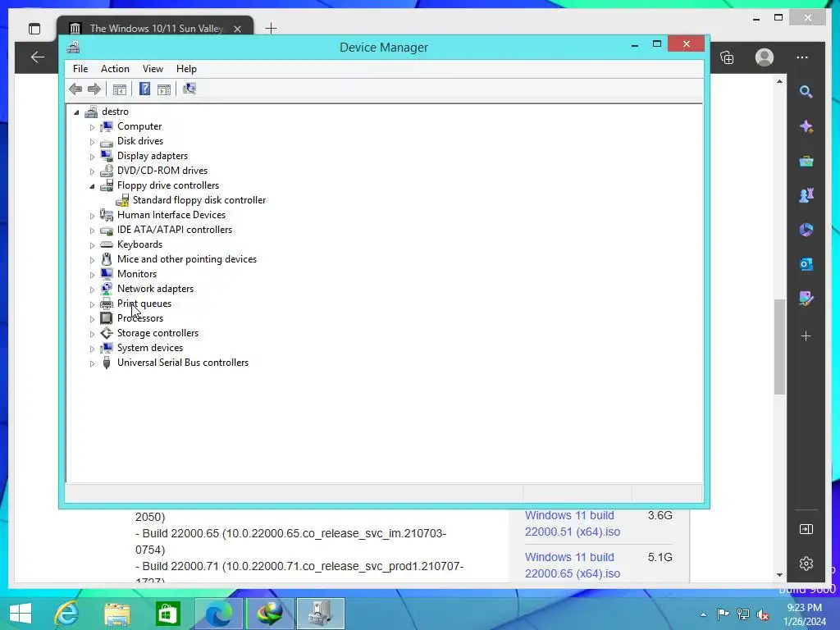Expand the Network adapters node
Screen dimensions: 840x630
[92, 290]
